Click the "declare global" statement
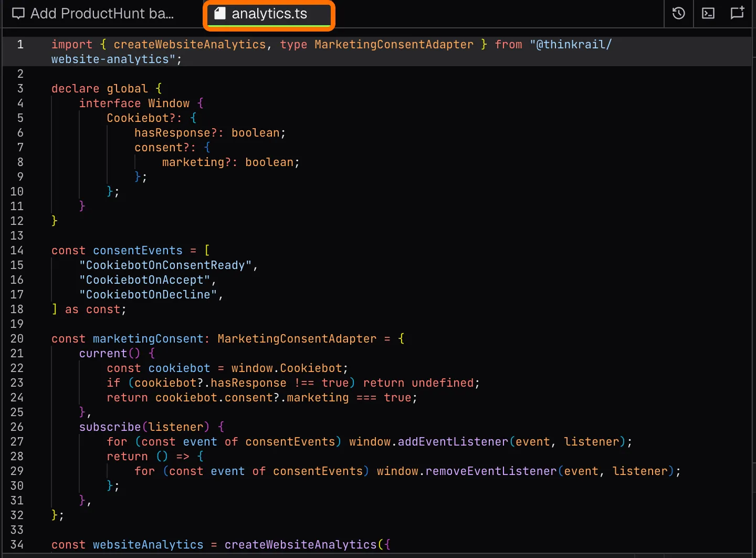This screenshot has height=558, width=756. pos(100,89)
